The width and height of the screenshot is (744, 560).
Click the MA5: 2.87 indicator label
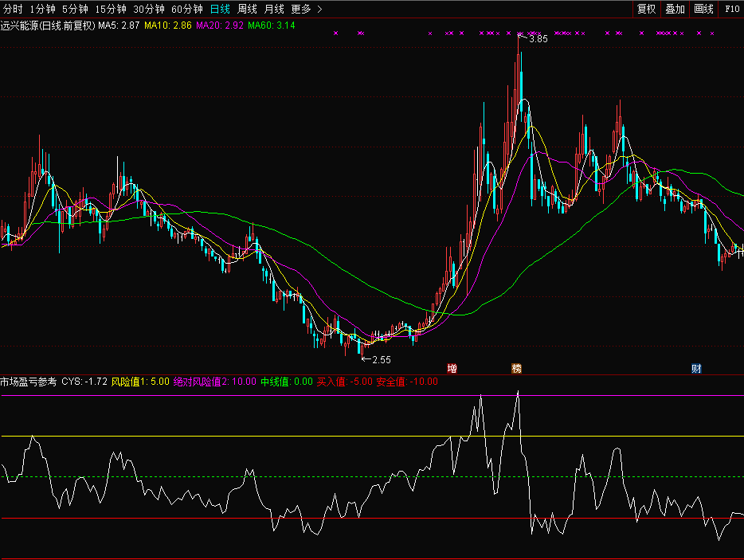(x=119, y=25)
